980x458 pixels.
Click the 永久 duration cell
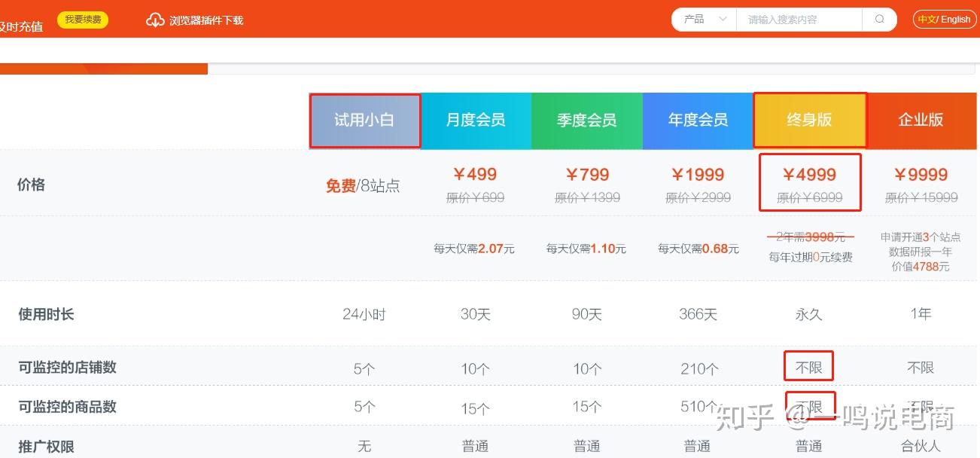click(809, 314)
